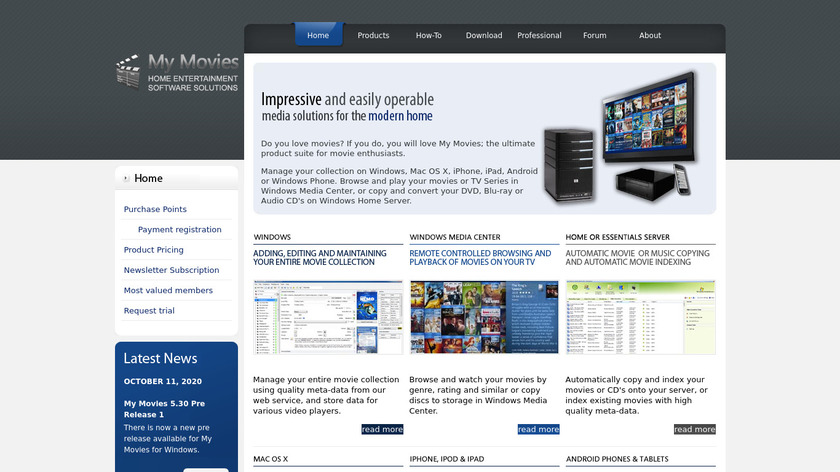Screen dimensions: 840x472
Task: Click the WINDOWS MEDIA CENTER section label
Action: pos(455,237)
